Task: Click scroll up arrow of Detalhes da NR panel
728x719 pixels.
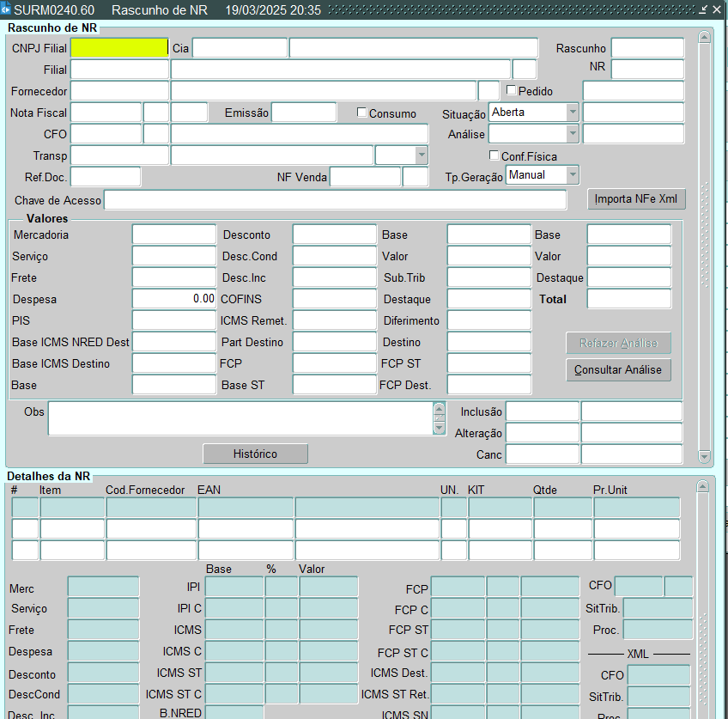Action: point(704,487)
